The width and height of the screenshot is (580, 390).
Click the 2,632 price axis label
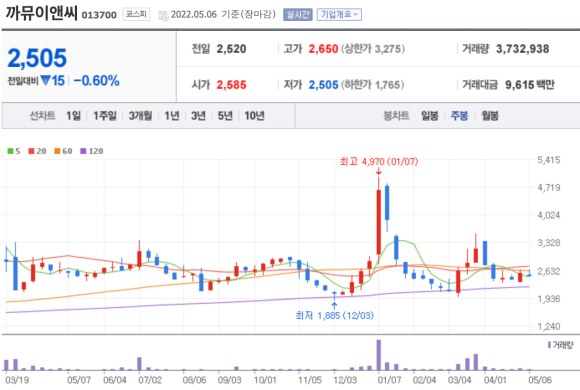point(549,271)
